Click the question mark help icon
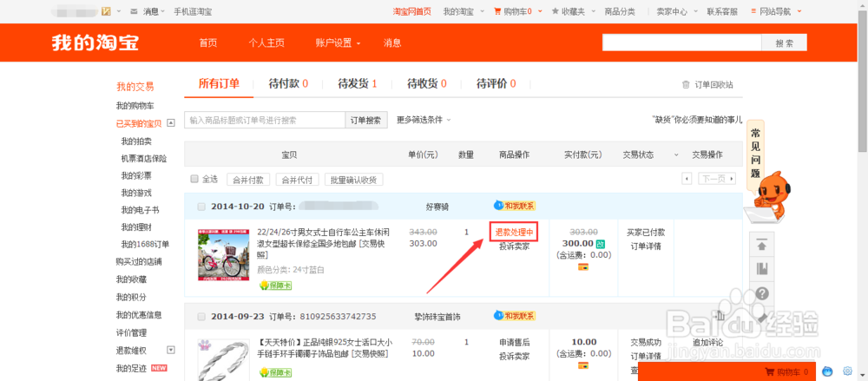Screen dimensions: 868x381 point(762,293)
